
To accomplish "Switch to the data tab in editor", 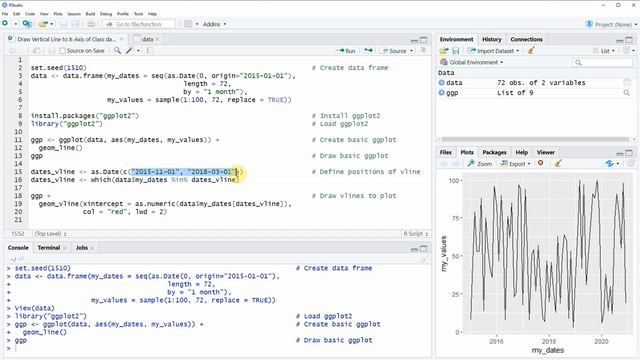I will point(147,39).
